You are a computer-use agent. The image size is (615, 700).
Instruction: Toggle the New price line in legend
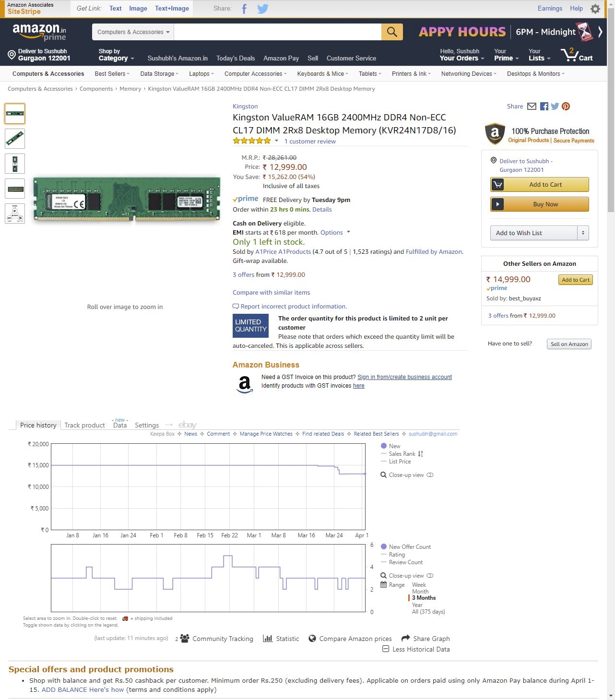pos(390,446)
